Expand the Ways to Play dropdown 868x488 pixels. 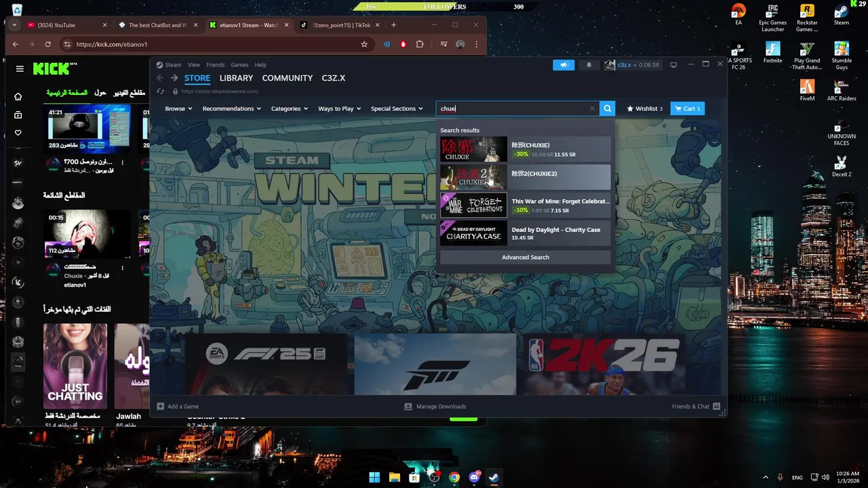339,108
